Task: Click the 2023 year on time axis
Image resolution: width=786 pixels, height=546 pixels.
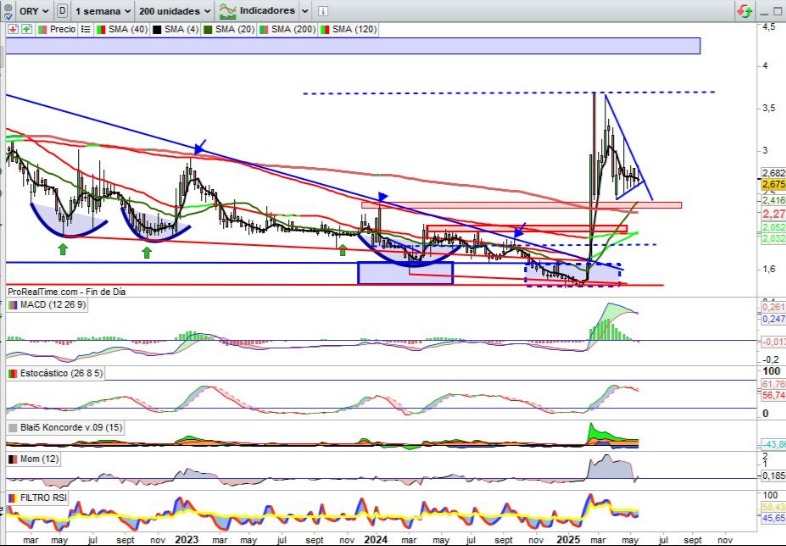Action: [x=186, y=539]
